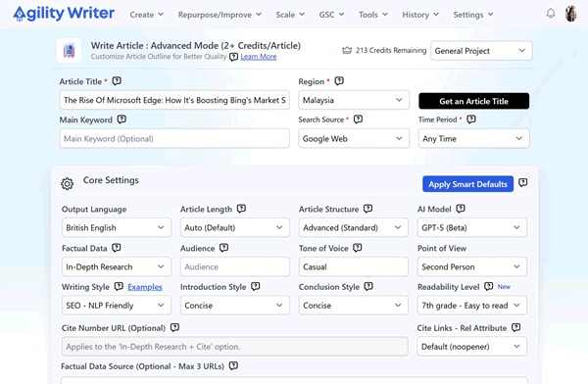Open the notifications bell

tap(551, 14)
